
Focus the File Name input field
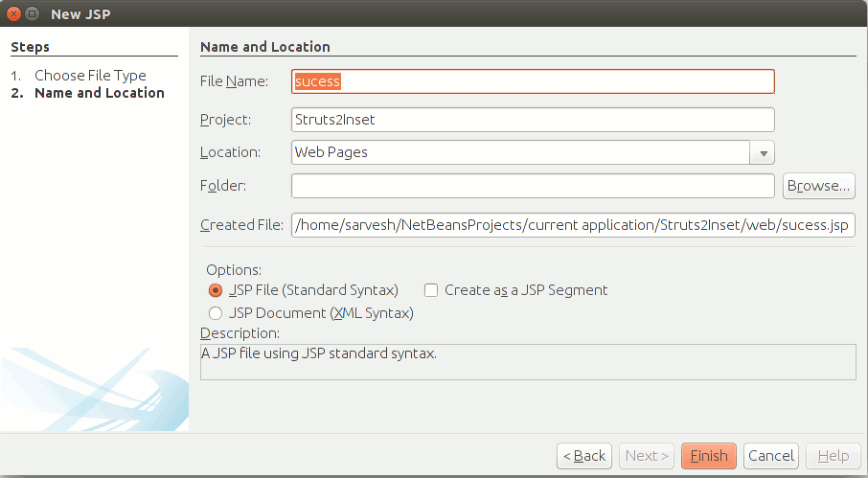pyautogui.click(x=533, y=81)
